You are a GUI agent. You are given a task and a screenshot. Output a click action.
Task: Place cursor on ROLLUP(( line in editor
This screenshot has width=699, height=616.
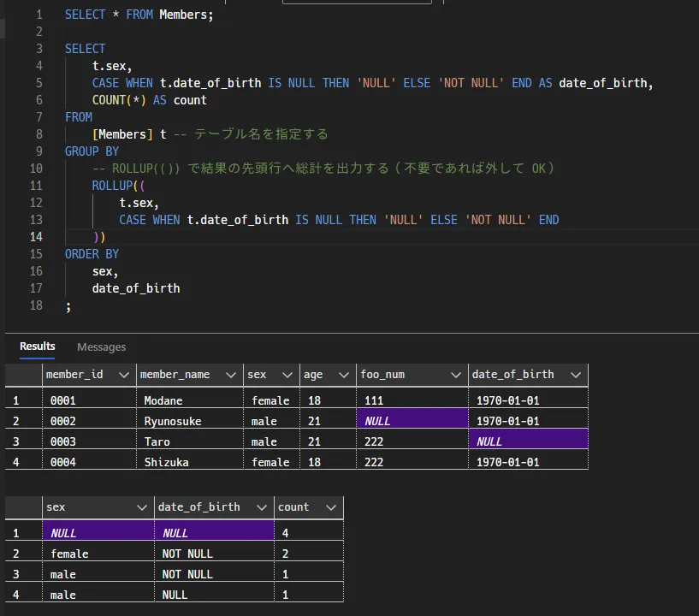(x=118, y=186)
